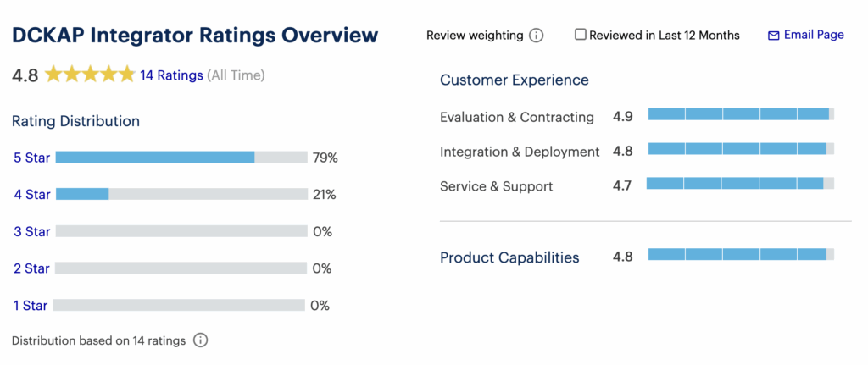Screen dimensions: 868x365
Task: Click the Evaluation & Contracting score bar
Action: [741, 114]
